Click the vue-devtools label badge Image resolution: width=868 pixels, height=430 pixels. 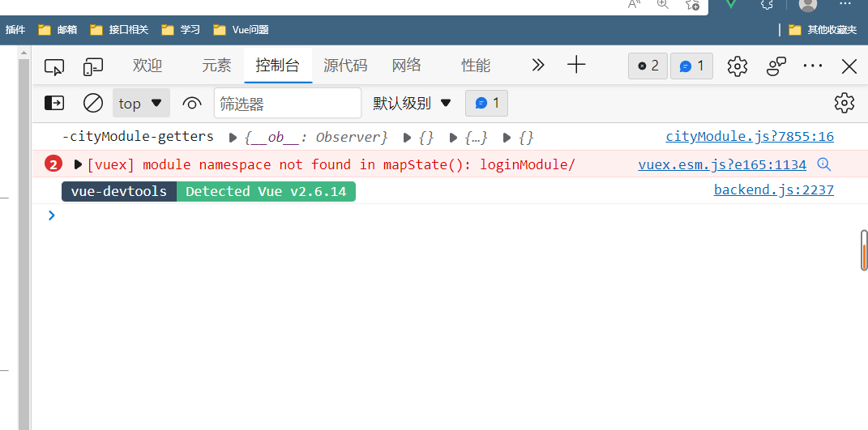point(119,191)
